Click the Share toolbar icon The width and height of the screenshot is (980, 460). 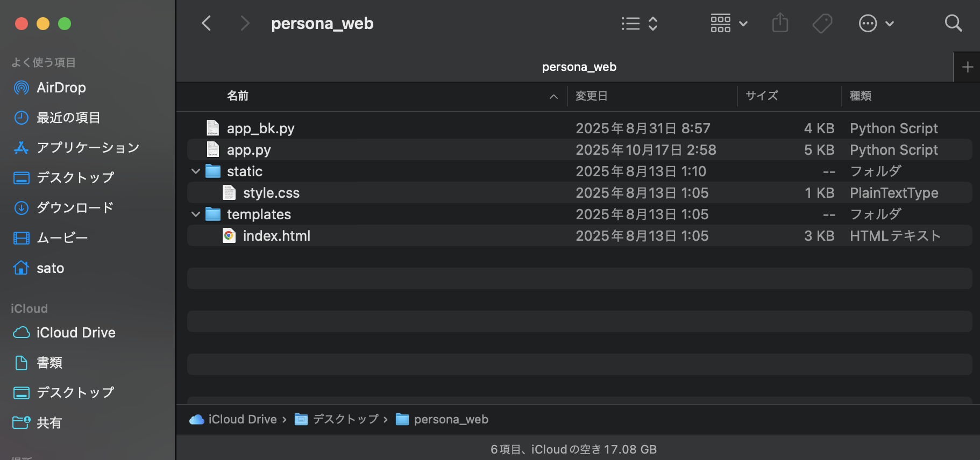click(780, 23)
